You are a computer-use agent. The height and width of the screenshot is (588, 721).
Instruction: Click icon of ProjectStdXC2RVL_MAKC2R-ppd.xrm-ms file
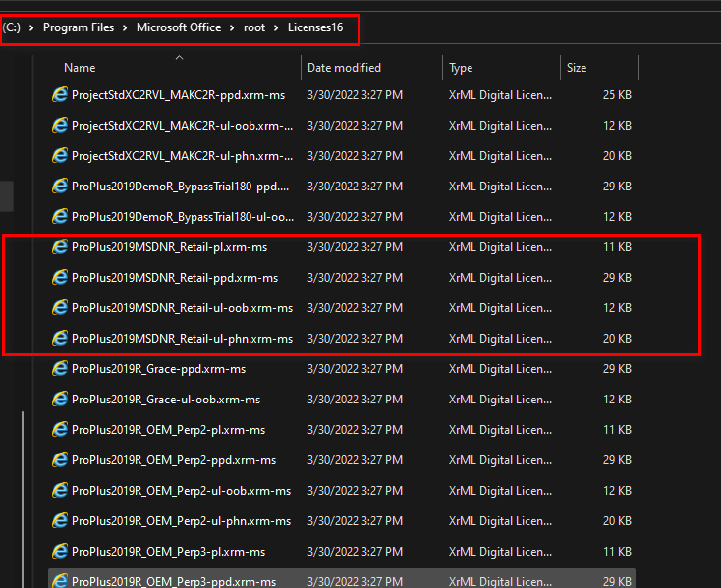[x=60, y=95]
